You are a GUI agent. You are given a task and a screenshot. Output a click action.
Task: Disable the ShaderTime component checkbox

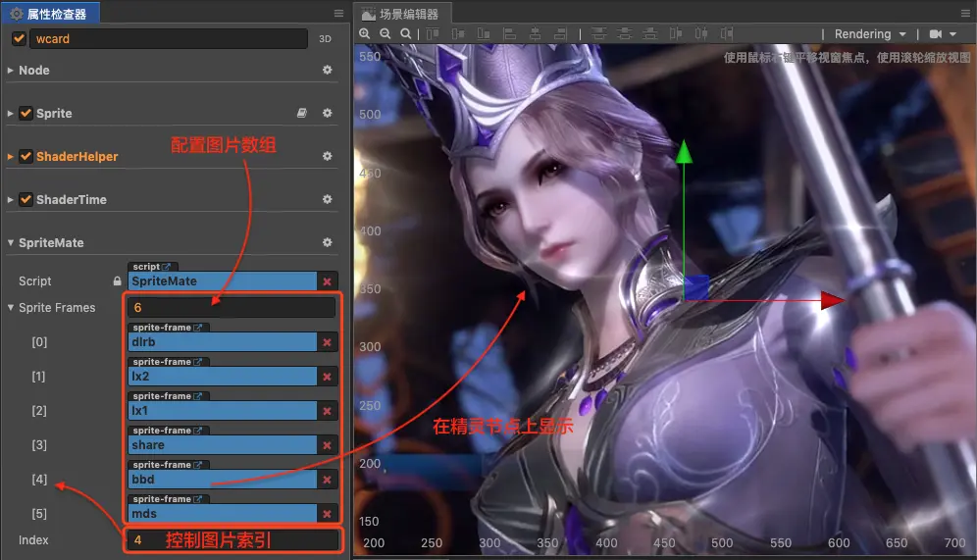pos(26,199)
